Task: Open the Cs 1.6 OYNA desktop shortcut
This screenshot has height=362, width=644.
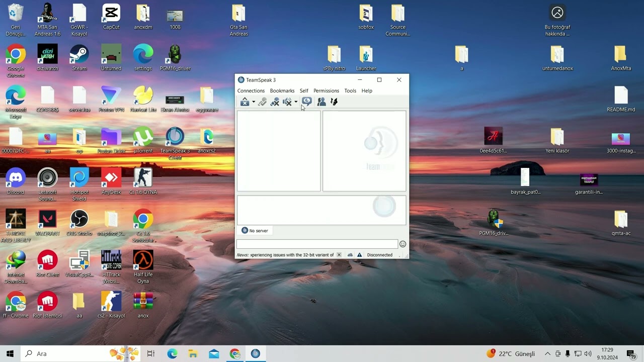Action: (143, 182)
